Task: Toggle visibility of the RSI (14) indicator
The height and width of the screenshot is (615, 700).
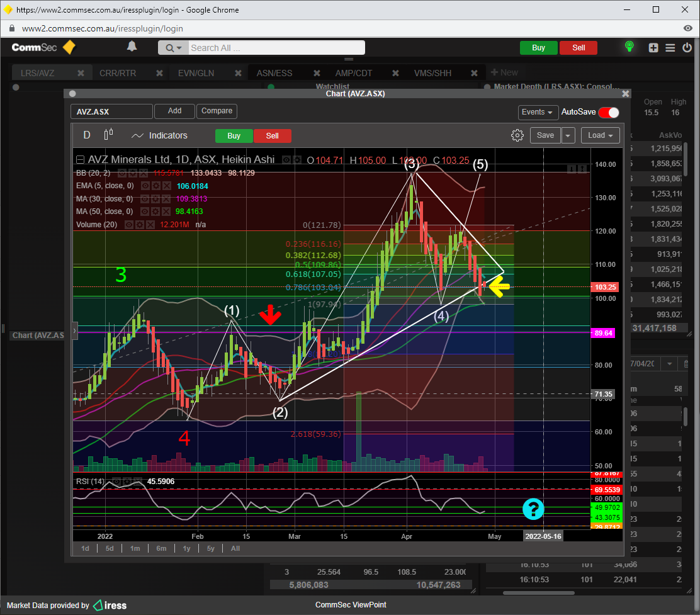Action: click(x=116, y=482)
